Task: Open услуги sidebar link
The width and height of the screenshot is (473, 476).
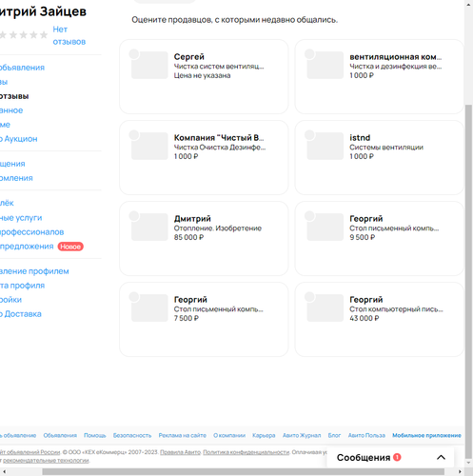Action: pyautogui.click(x=21, y=218)
